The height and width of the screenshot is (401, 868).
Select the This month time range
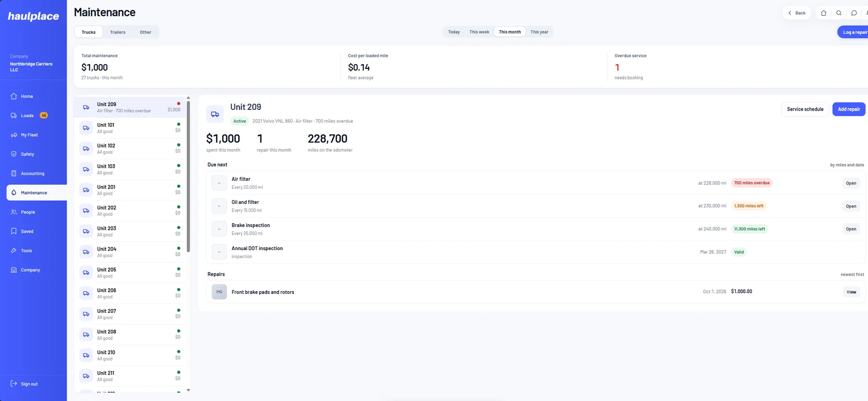point(510,32)
